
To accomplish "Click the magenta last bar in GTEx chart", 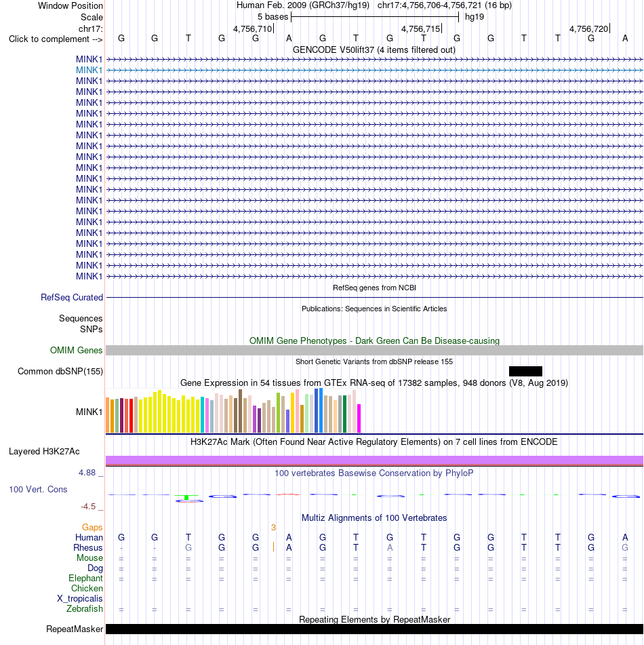I will coord(359,418).
